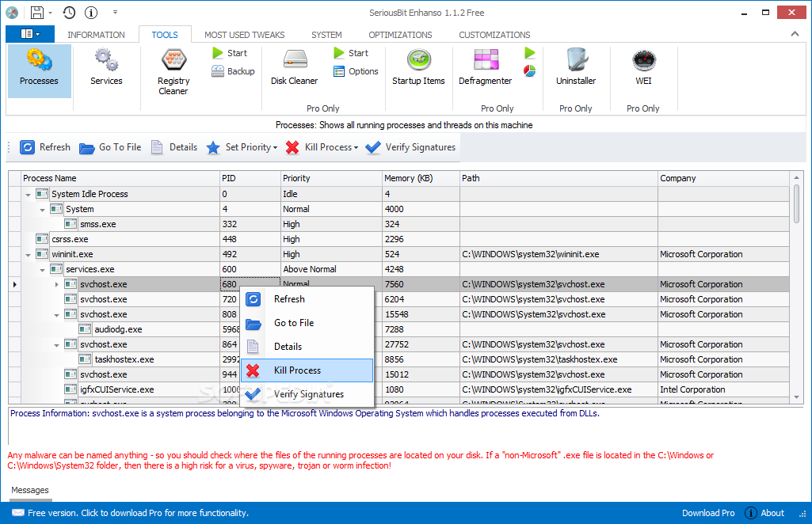Viewport: 812px width, 524px height.
Task: Open the Defragmenter tool
Action: click(486, 67)
